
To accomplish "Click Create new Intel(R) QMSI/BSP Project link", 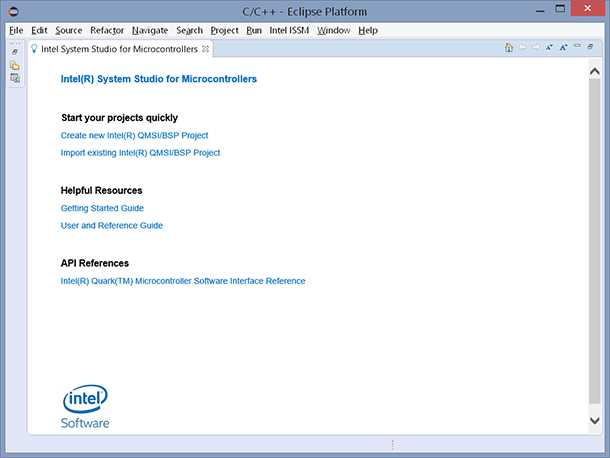I will 134,135.
